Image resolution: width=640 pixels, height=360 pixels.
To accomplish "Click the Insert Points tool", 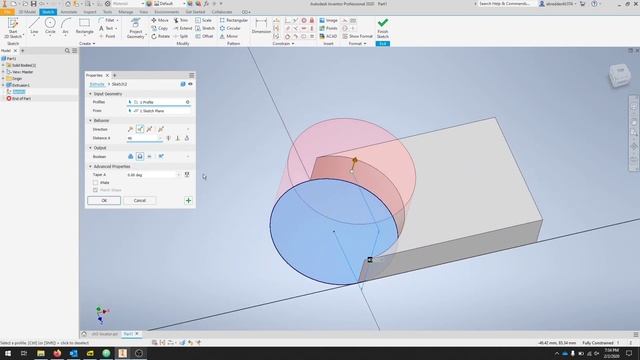I will click(329, 28).
